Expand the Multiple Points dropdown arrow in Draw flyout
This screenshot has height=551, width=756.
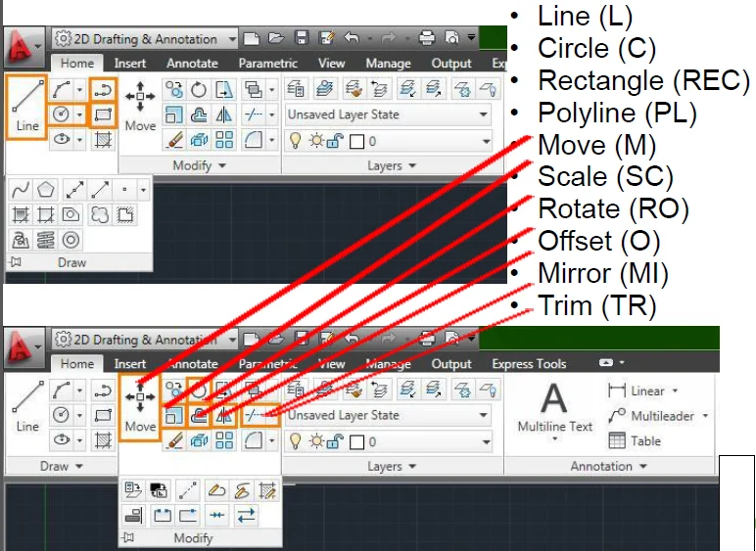[x=143, y=190]
